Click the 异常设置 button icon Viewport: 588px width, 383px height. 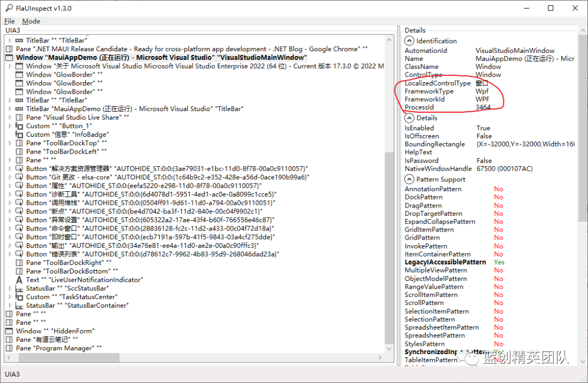click(x=19, y=220)
